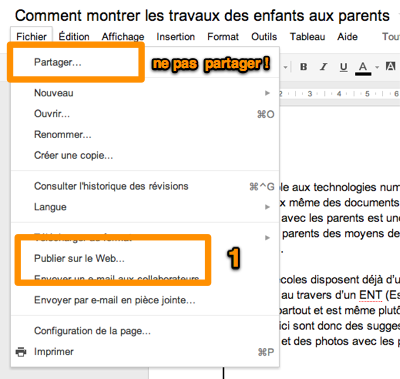The width and height of the screenshot is (400, 379).
Task: Click the document title text
Action: (202, 16)
